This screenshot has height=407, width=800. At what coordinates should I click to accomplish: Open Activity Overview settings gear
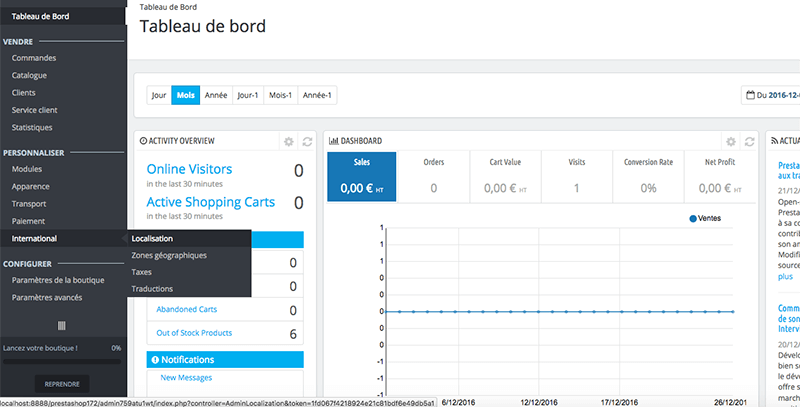point(289,142)
